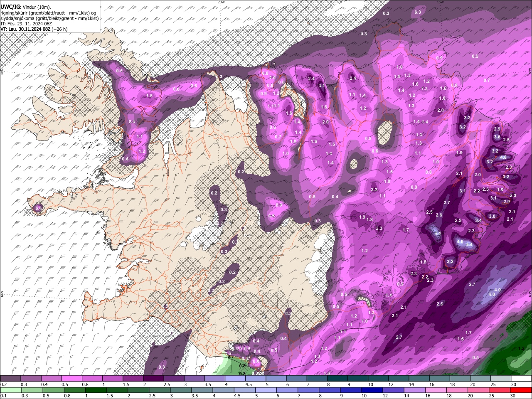The height and width of the screenshot is (399, 532).
Task: Click the dark blue swatch labeled 10 in lower legend row
Action: (x=372, y=390)
